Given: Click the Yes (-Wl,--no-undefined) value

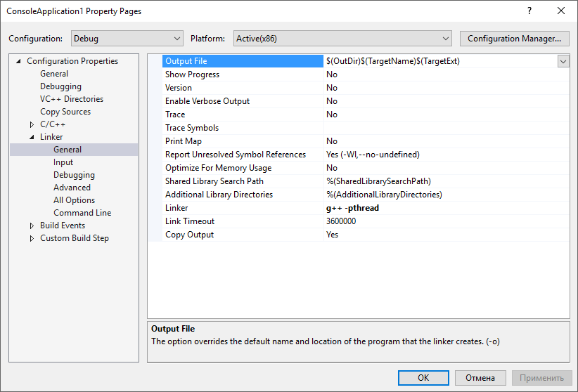Looking at the screenshot, I should click(373, 155).
